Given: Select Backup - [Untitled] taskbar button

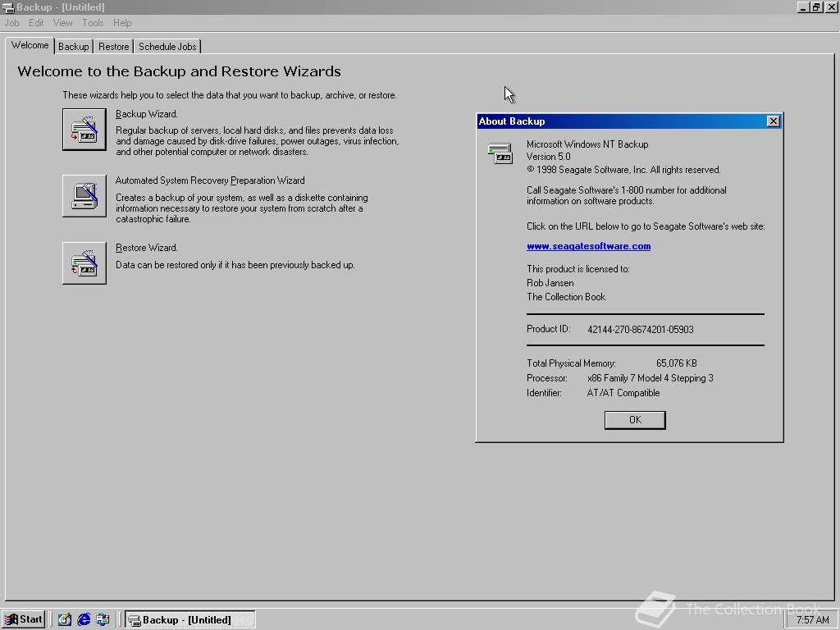Looking at the screenshot, I should point(189,620).
